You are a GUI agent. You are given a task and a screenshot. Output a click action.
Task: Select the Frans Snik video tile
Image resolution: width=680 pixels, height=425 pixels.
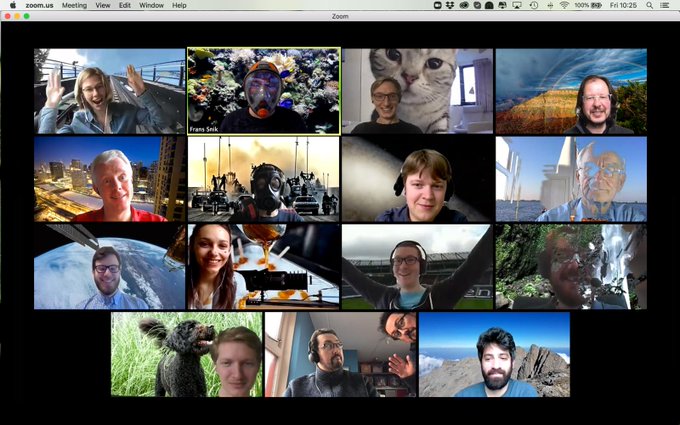(x=264, y=91)
